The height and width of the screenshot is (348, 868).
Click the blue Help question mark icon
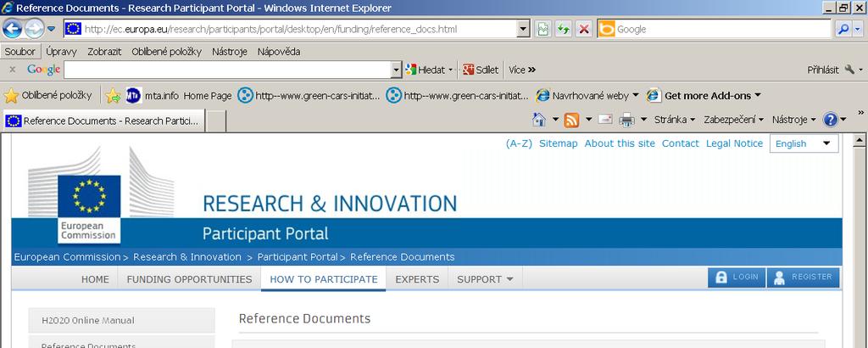click(x=830, y=119)
